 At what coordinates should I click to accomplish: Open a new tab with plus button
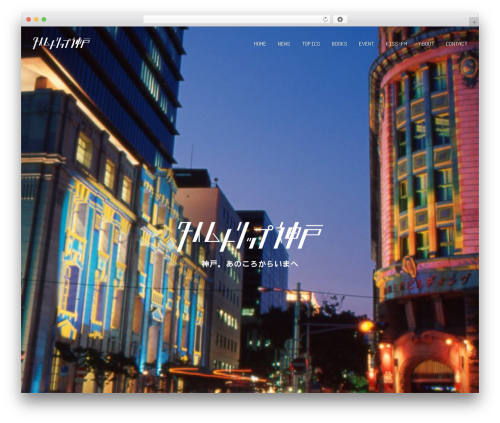pyautogui.click(x=474, y=22)
